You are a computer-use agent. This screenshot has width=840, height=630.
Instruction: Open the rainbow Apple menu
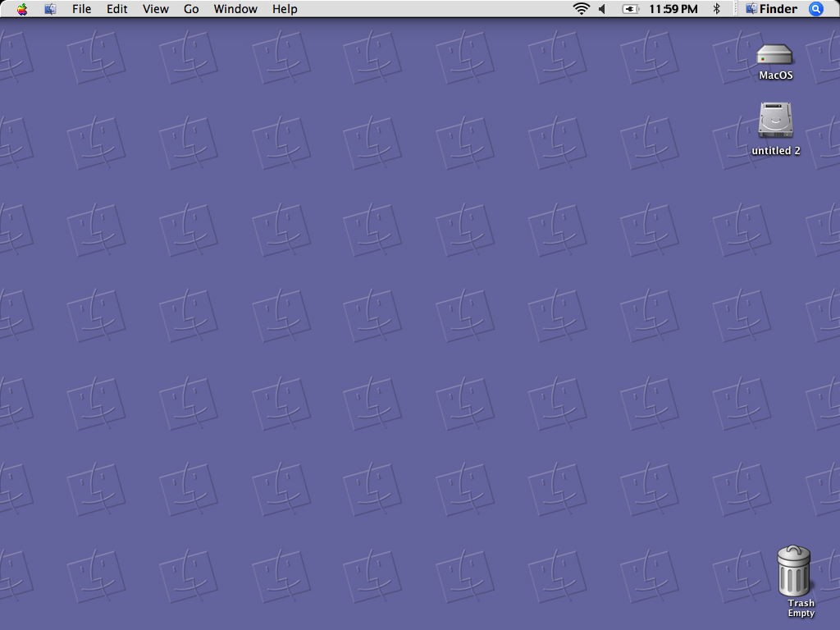coord(22,9)
